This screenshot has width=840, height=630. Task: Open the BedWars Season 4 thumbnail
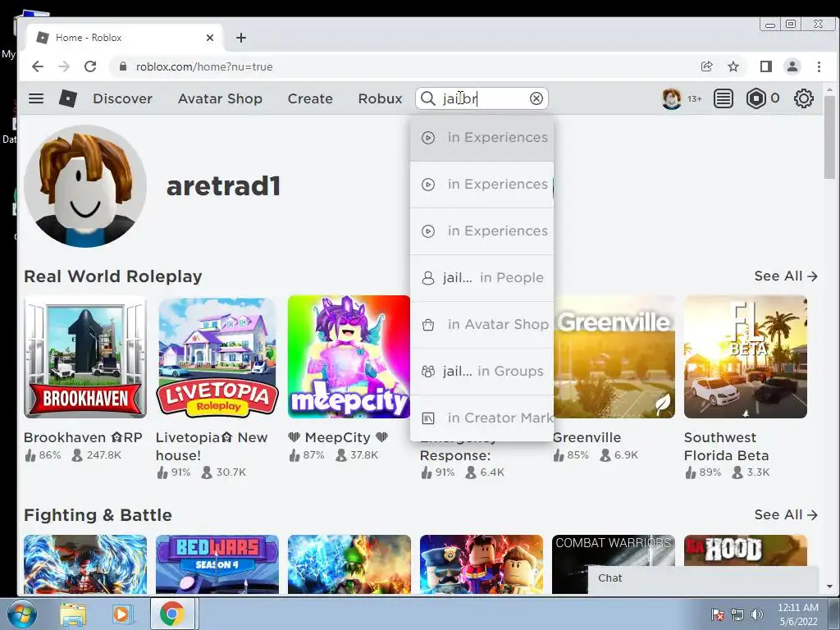[x=217, y=564]
